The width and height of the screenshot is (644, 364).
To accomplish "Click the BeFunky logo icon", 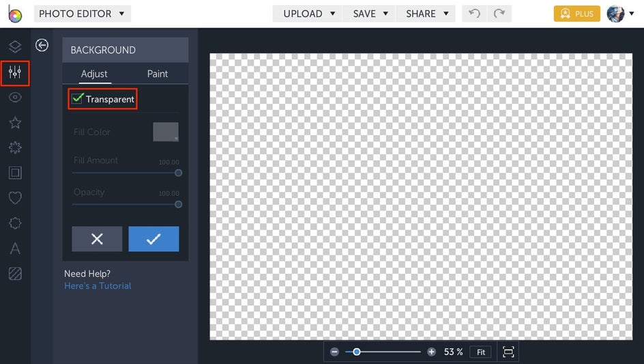I will 15,14.
